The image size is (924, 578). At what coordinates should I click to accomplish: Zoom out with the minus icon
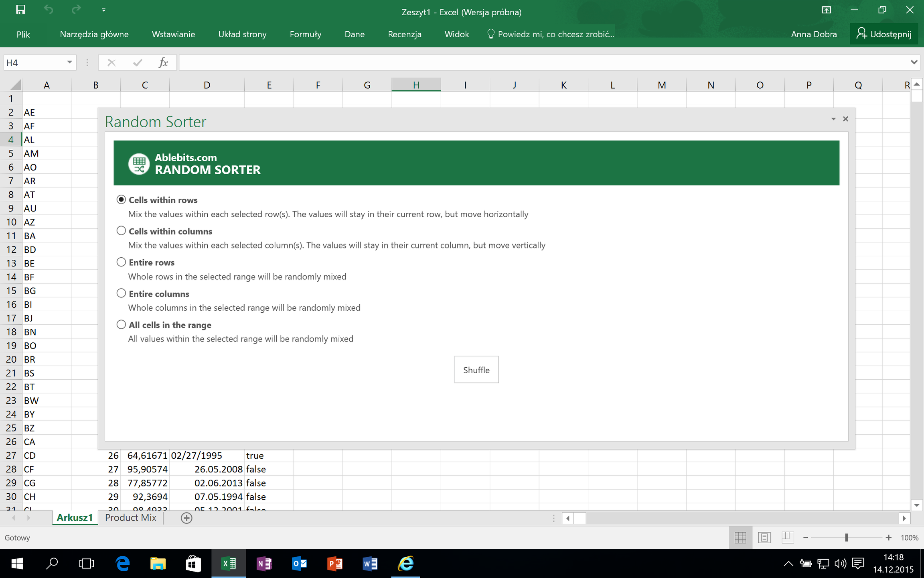pos(805,538)
